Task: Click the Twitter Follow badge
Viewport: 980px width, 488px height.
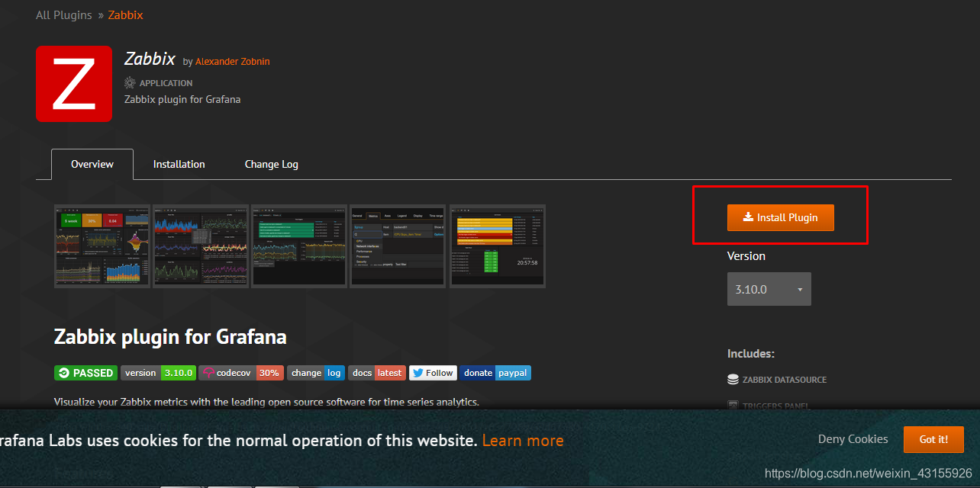Action: tap(433, 373)
